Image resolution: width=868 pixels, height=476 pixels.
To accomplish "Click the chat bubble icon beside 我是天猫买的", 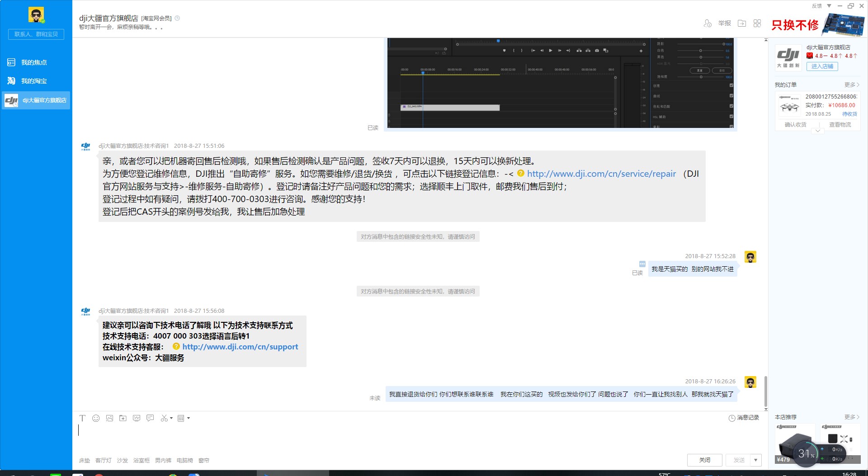I will [x=642, y=264].
